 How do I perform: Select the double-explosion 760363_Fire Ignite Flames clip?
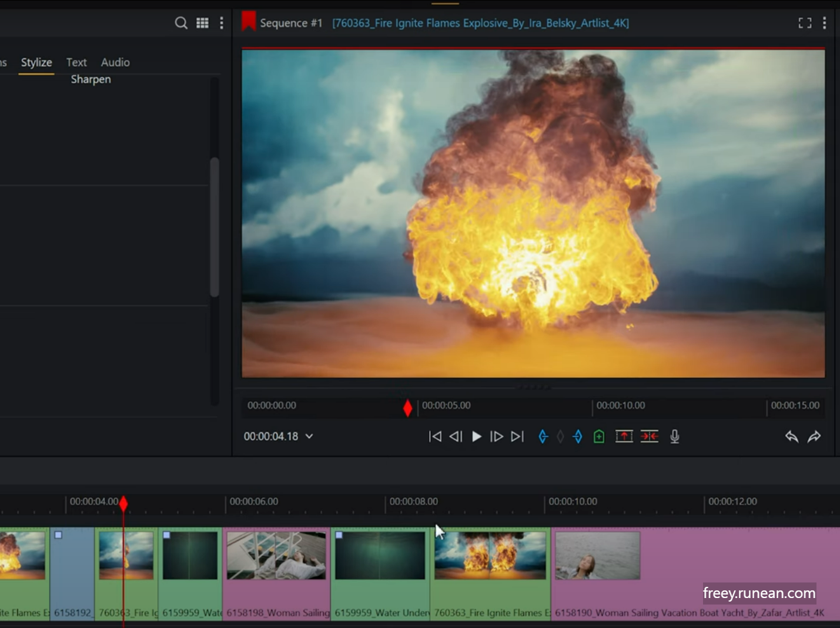[490, 575]
